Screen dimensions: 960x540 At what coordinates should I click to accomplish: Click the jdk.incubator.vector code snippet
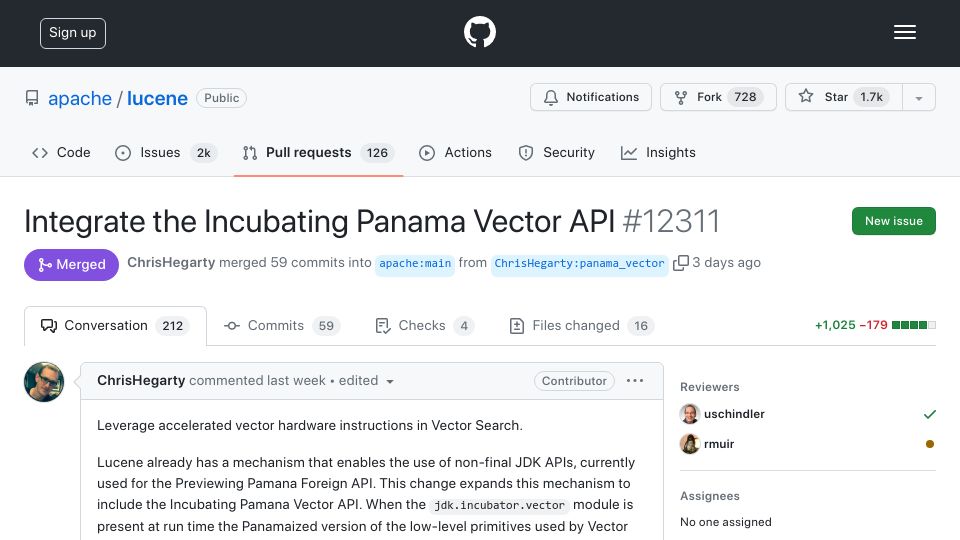(x=499, y=505)
